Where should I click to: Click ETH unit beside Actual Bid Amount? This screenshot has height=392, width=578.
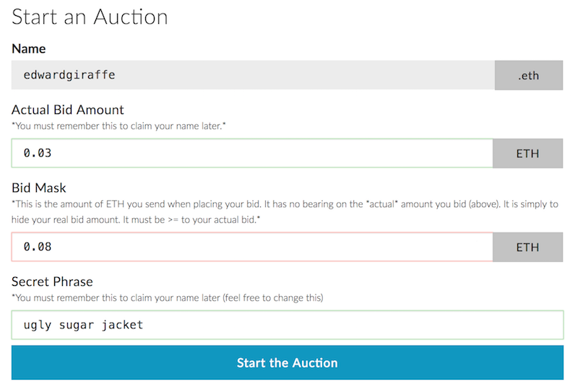pyautogui.click(x=527, y=153)
